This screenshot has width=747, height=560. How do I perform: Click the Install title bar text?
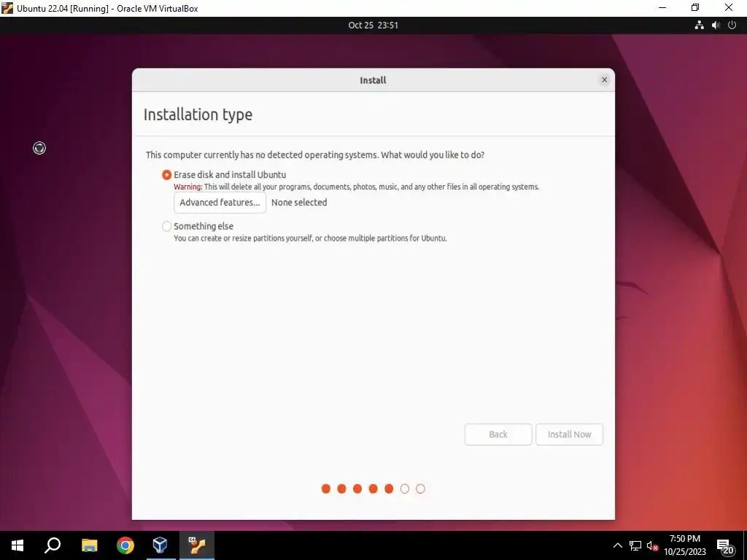[x=373, y=80]
